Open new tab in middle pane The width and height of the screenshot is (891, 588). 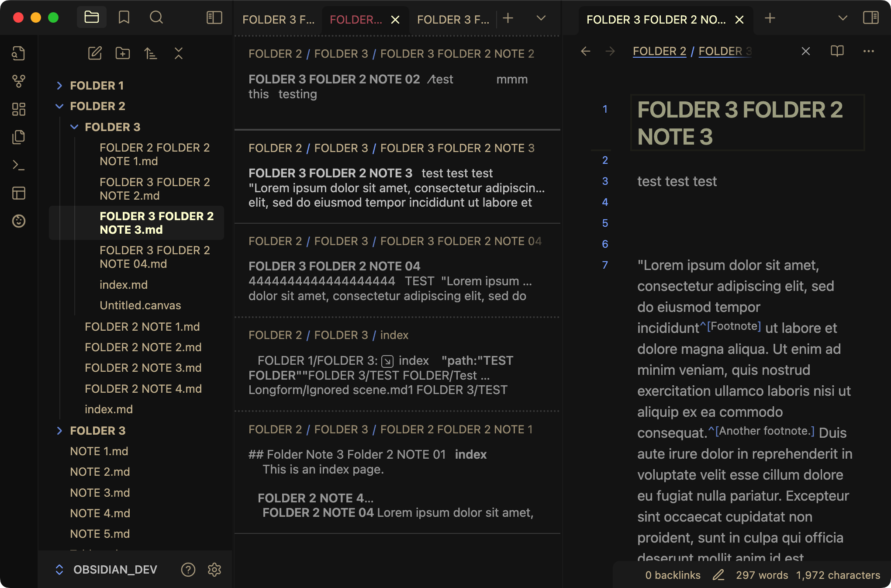coord(508,18)
